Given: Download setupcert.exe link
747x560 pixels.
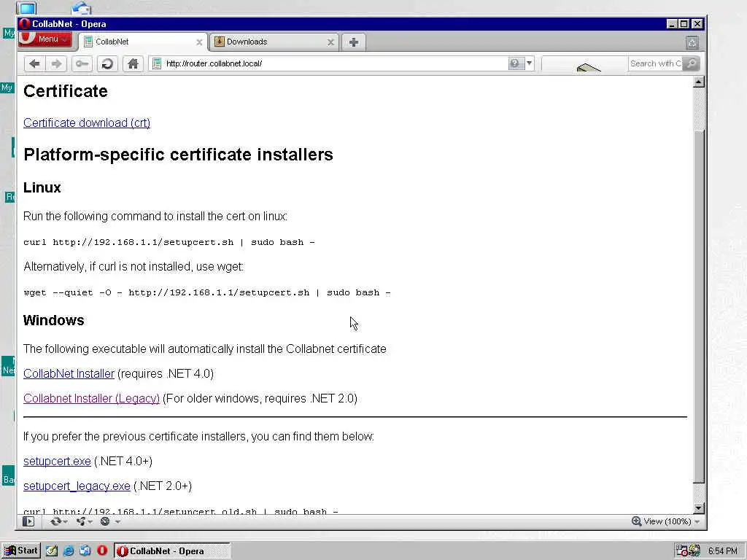Looking at the screenshot, I should (x=57, y=462).
